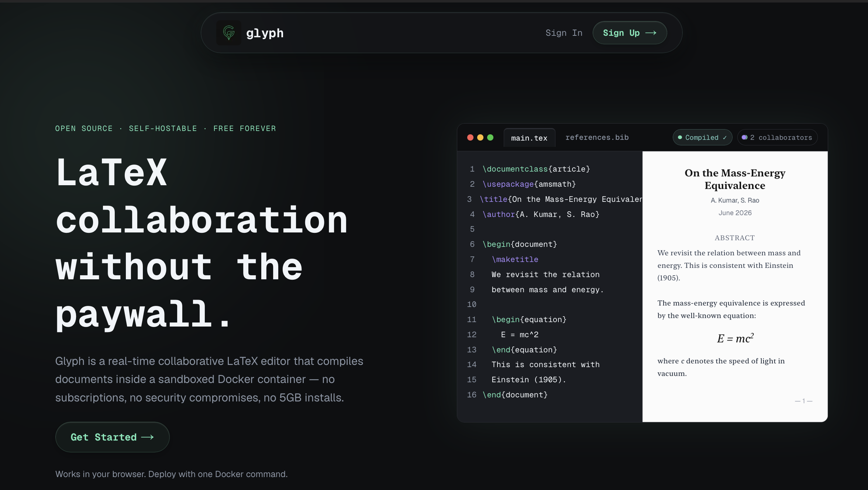Click the green window dot
The height and width of the screenshot is (490, 868).
click(x=490, y=137)
